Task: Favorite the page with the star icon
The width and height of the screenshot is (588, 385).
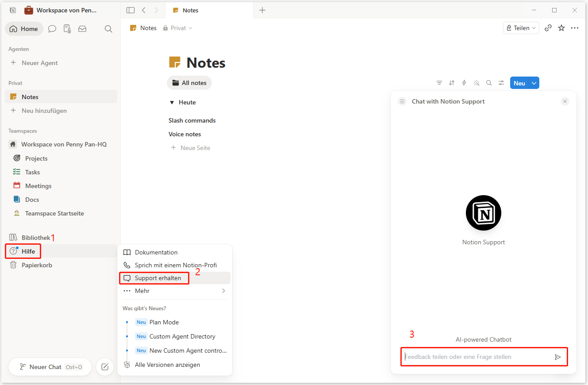Action: coord(561,28)
